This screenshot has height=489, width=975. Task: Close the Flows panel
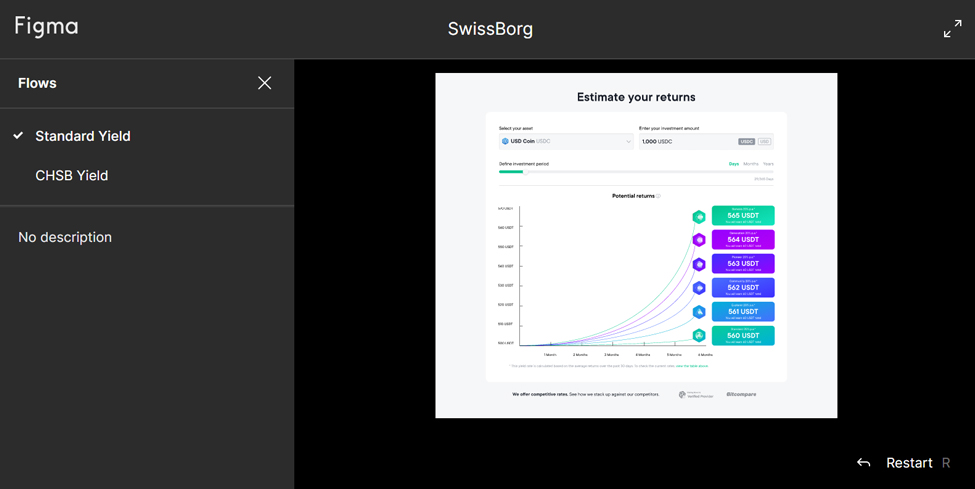264,83
